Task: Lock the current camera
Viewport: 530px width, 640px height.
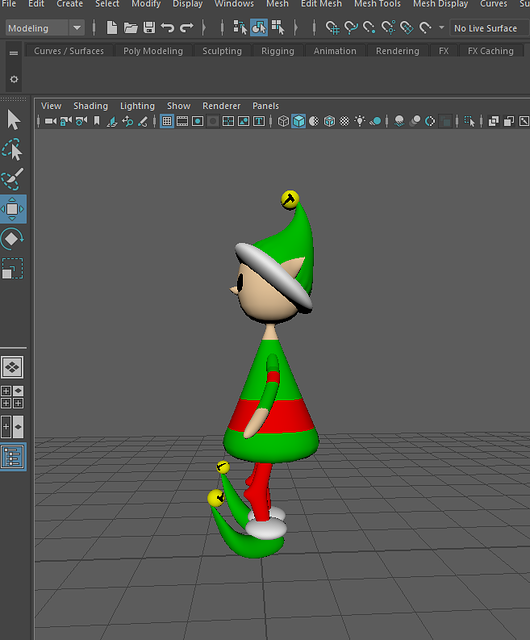Action: click(66, 121)
